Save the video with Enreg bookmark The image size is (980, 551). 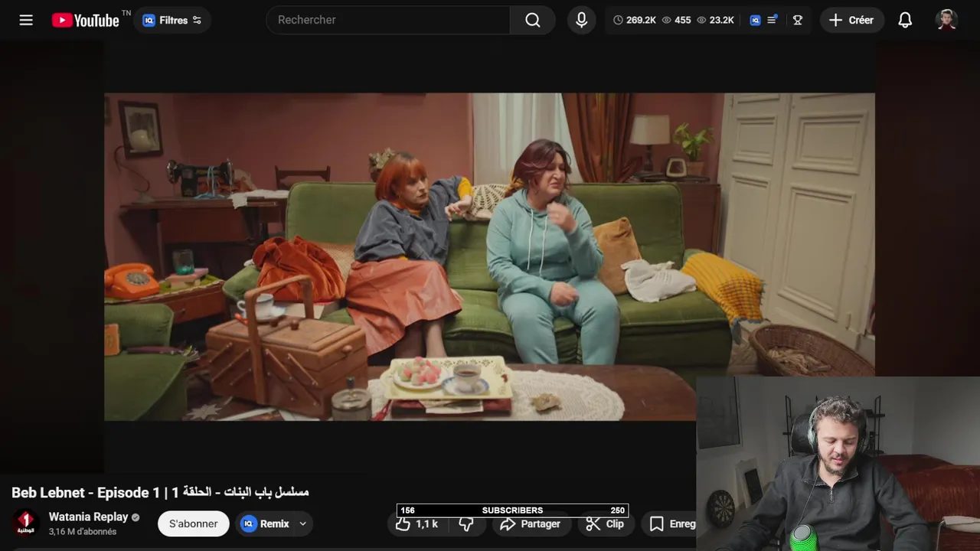[x=669, y=523]
